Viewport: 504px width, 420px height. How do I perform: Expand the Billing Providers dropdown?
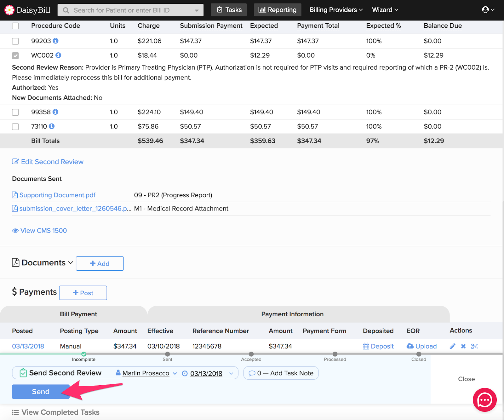(x=336, y=10)
